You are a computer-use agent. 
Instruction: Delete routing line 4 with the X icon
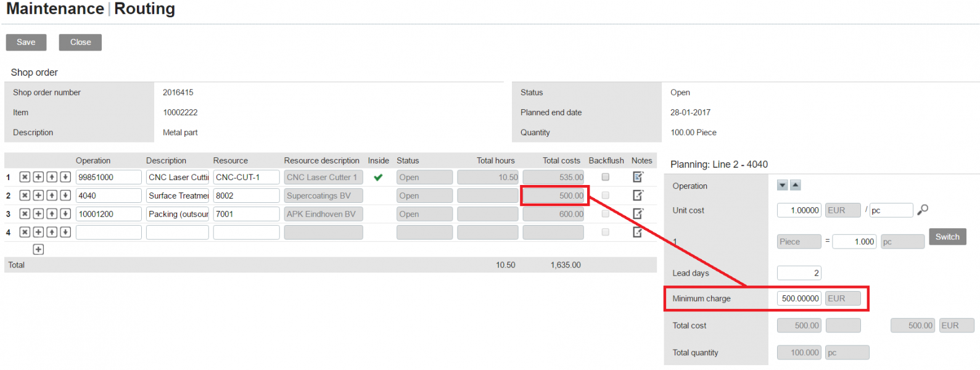[25, 232]
